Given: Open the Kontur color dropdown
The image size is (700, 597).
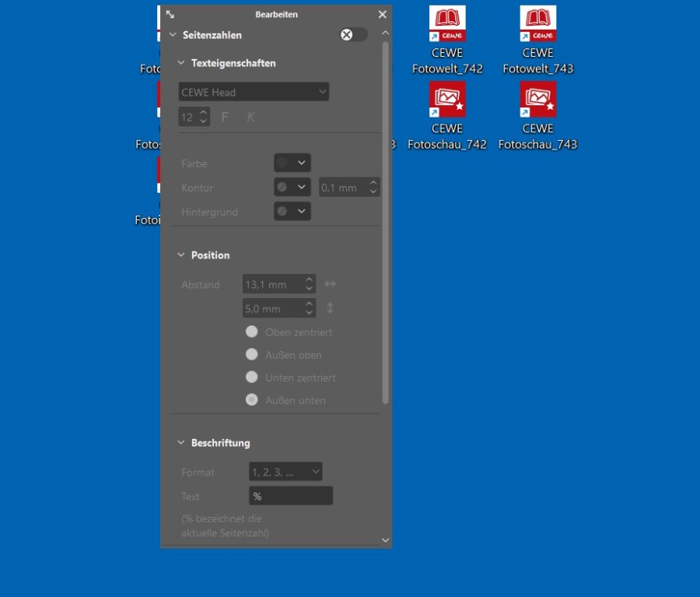Looking at the screenshot, I should pos(292,187).
